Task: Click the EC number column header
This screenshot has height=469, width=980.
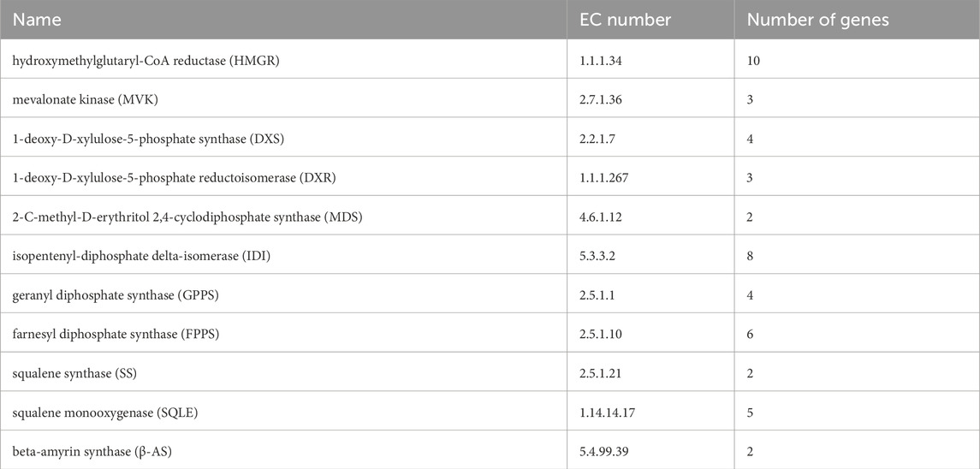Action: [624, 20]
